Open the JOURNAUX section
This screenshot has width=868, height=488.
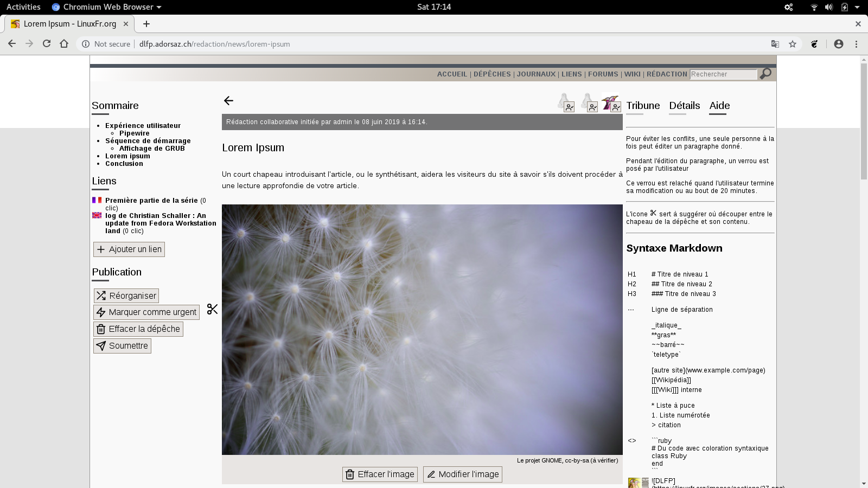point(536,74)
